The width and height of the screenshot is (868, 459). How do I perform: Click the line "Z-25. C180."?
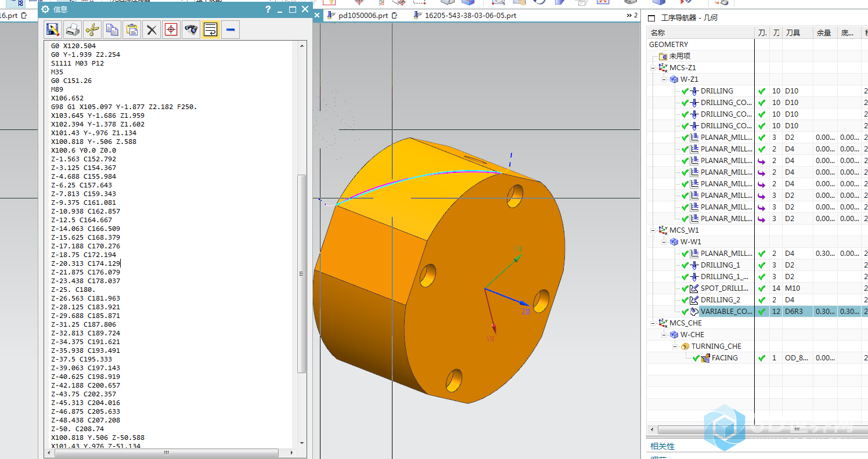point(73,290)
